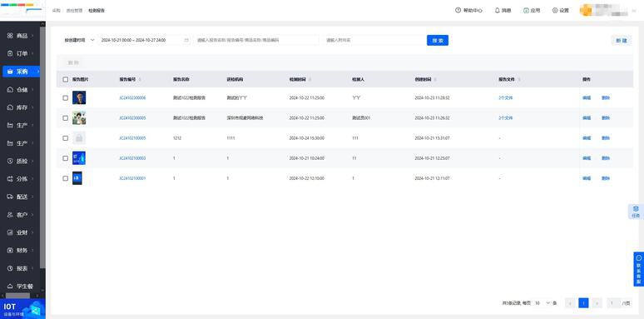Open the 按创建时间 filter dropdown
644x319 pixels.
tap(79, 40)
